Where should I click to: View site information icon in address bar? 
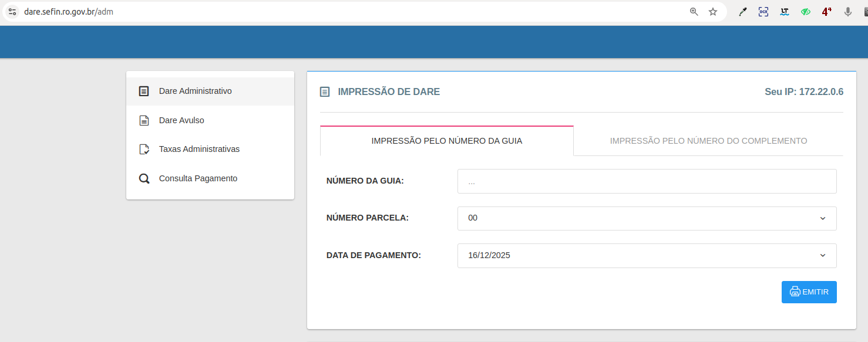[12, 12]
